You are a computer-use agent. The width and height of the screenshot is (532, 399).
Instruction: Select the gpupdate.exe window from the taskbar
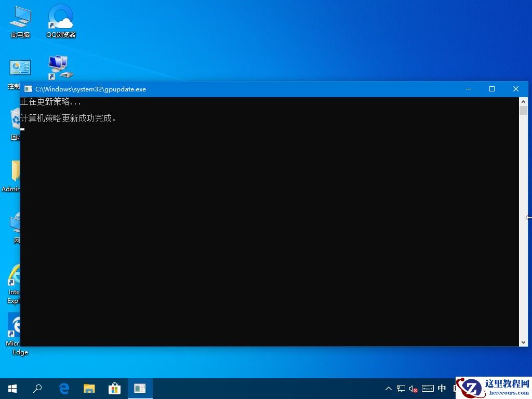pos(139,388)
